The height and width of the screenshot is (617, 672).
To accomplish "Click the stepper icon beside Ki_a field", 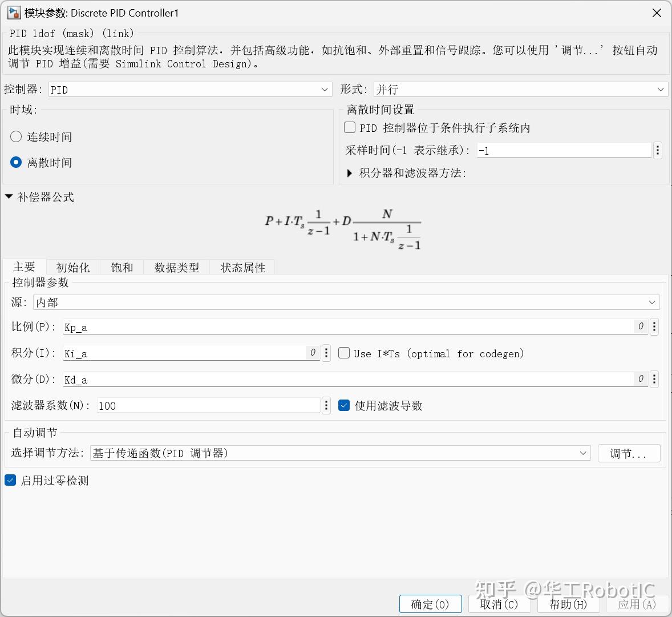I will point(326,353).
